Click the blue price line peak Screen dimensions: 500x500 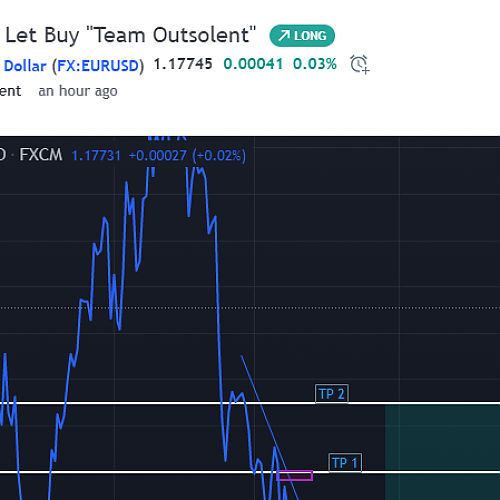pyautogui.click(x=200, y=171)
